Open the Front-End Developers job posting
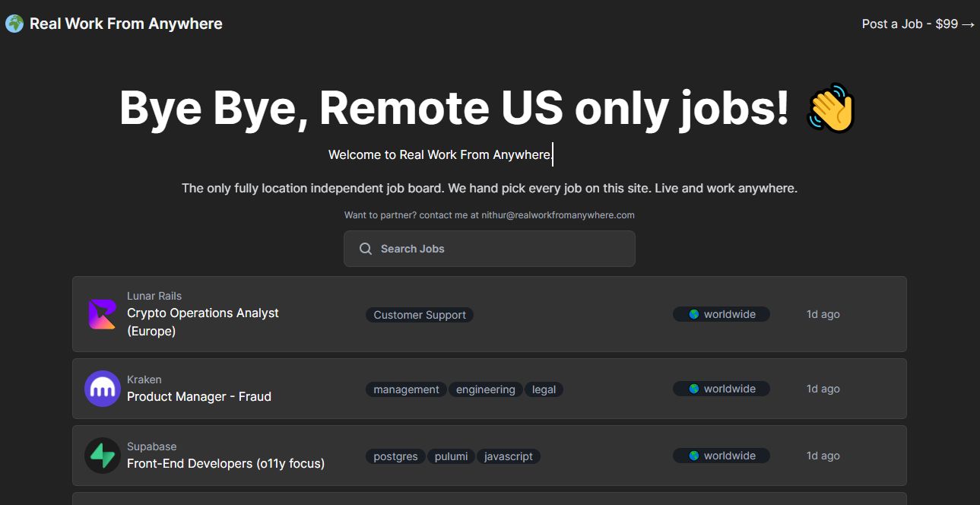This screenshot has height=505, width=980. tap(226, 463)
